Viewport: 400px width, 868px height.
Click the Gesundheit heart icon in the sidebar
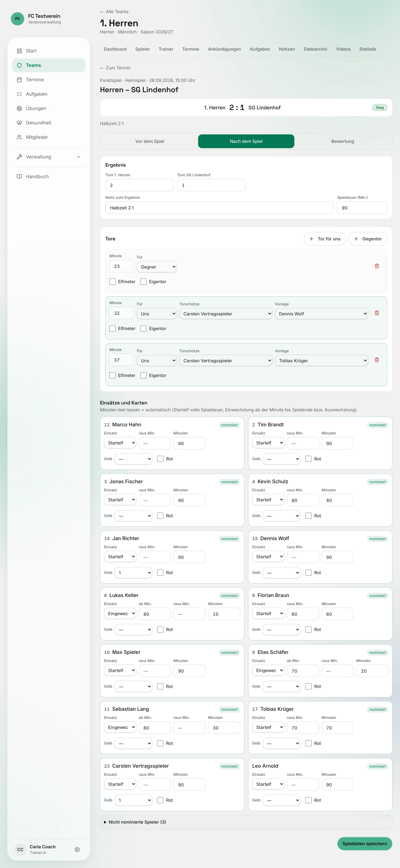tap(19, 123)
